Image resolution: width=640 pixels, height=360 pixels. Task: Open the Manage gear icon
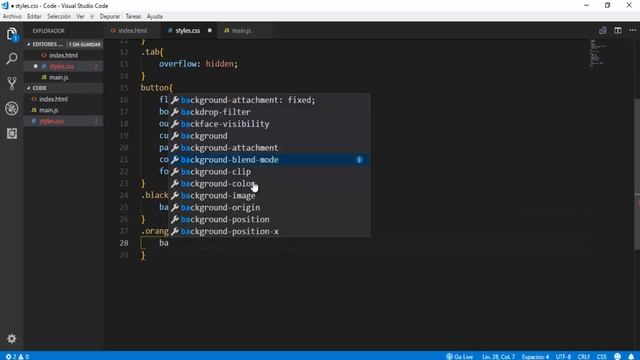[x=12, y=338]
